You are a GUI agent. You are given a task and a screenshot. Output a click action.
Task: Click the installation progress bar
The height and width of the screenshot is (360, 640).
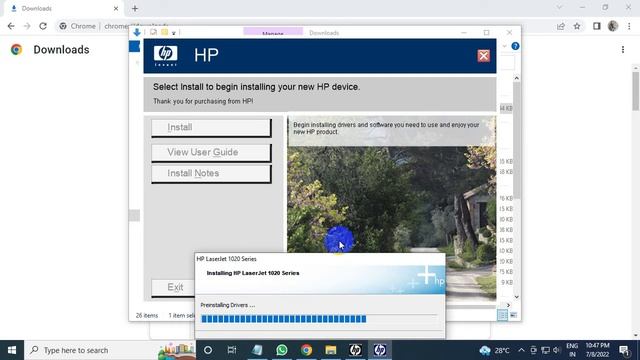[x=318, y=319]
